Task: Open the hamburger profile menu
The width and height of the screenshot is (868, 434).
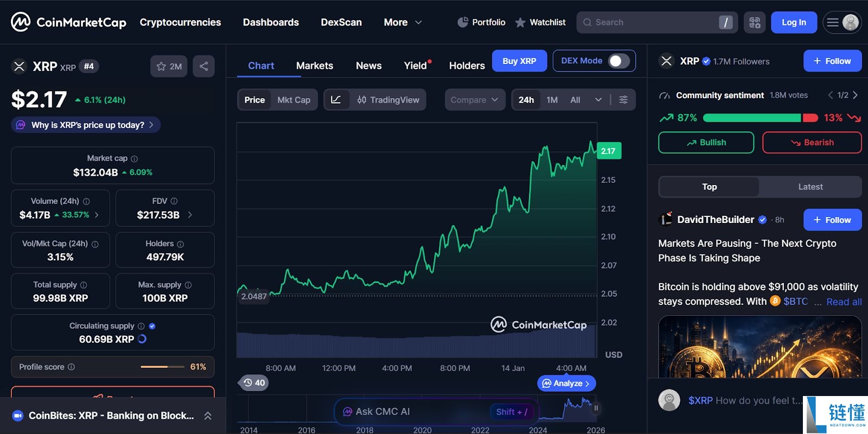Action: coord(842,22)
